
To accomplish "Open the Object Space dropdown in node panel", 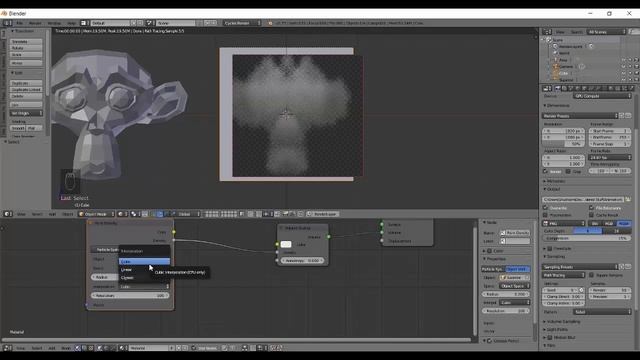I will click(515, 286).
